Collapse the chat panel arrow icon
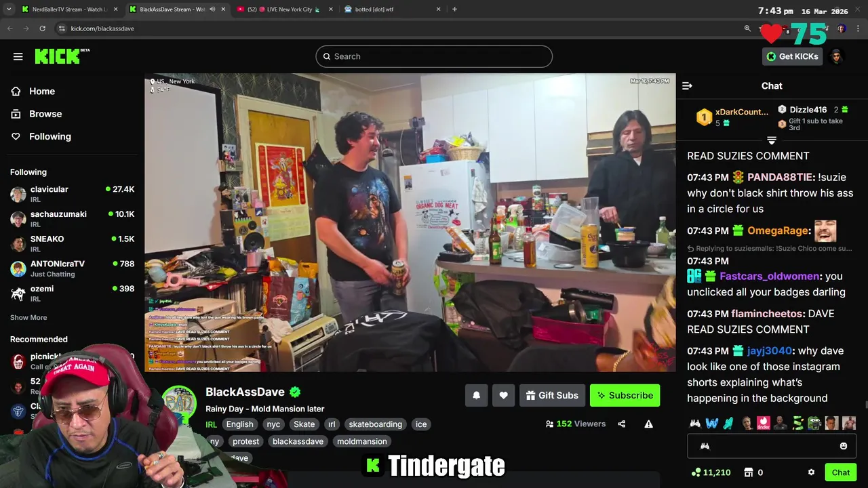 point(687,85)
